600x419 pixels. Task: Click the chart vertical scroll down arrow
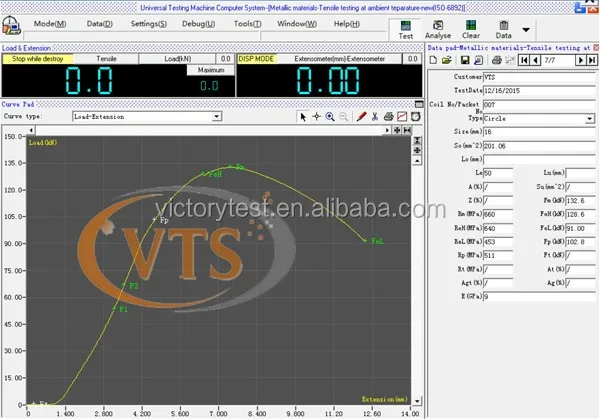tap(417, 401)
